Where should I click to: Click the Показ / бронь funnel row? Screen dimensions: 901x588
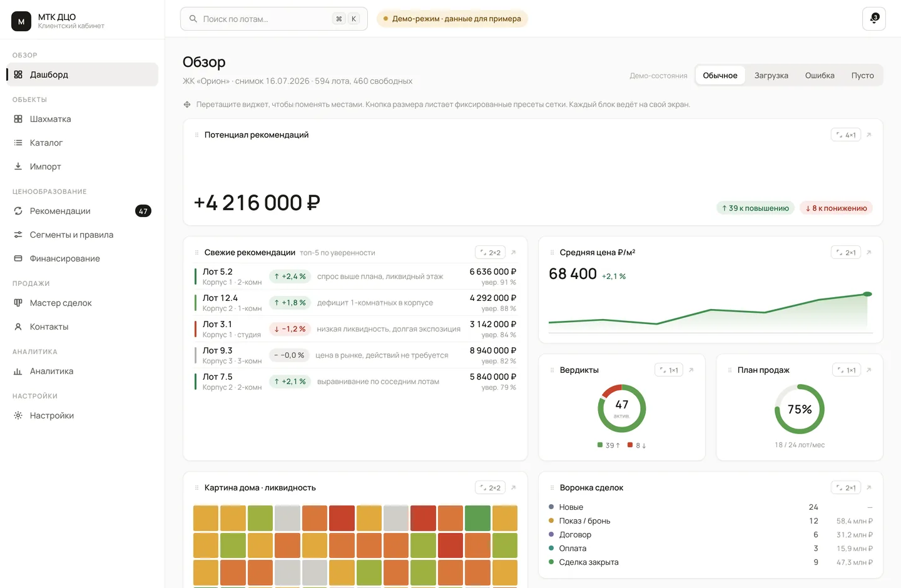[x=711, y=521]
